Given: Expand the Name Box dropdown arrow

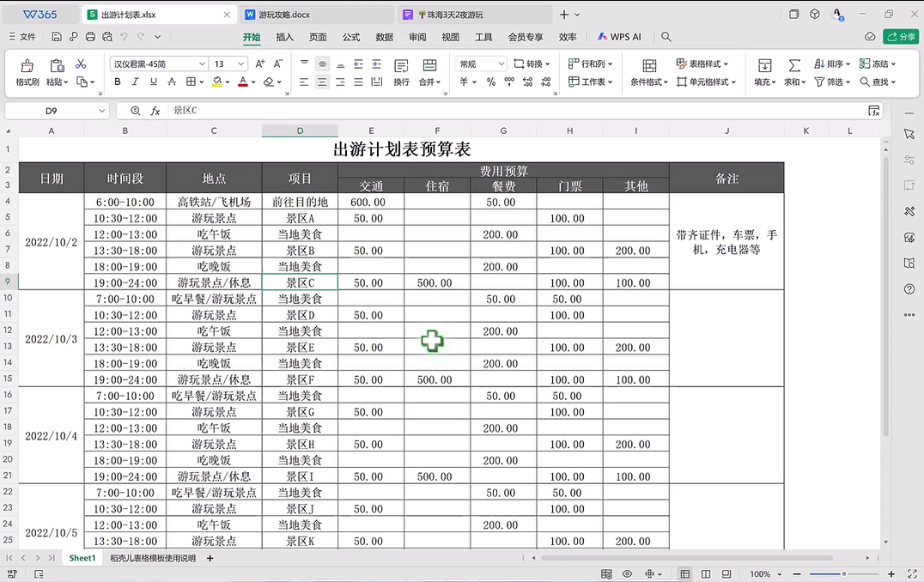Looking at the screenshot, I should (x=102, y=111).
